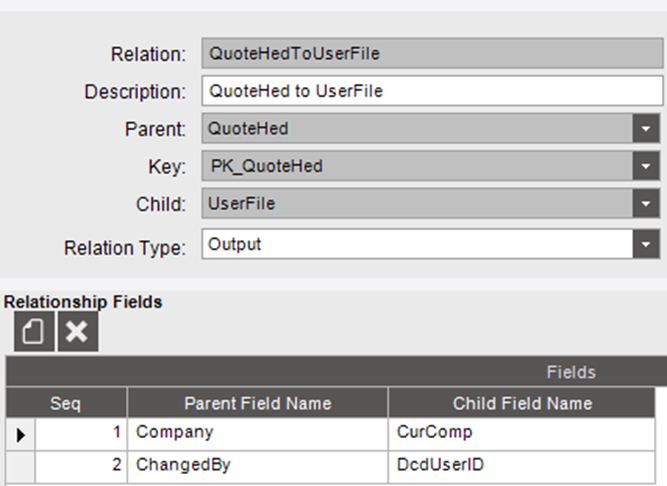Click the Delete relationship field X icon
This screenshot has height=486, width=667.
point(78,331)
